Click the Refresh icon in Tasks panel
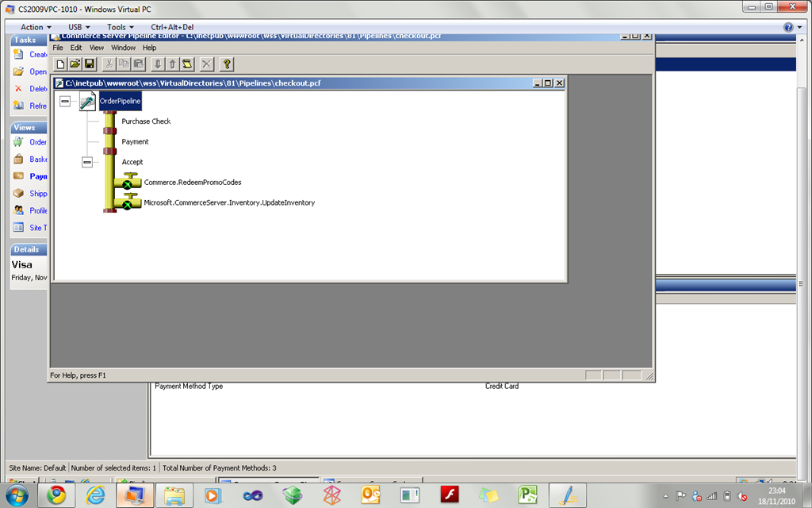812x508 pixels. 18,106
